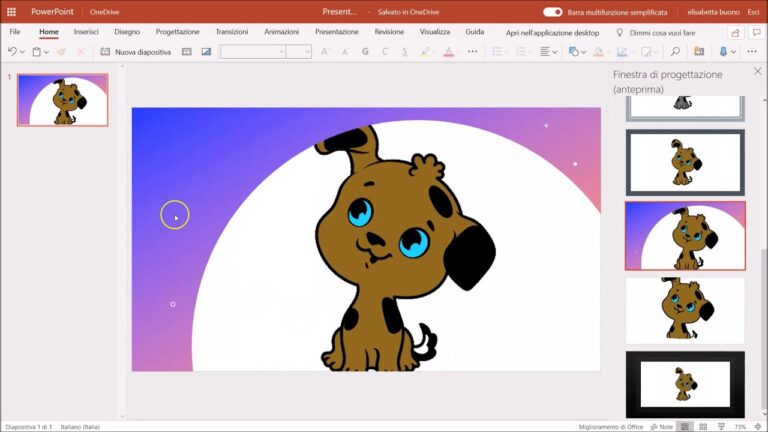Screen dimensions: 768x432
Task: Toggle the Note pane button
Action: pos(662,427)
